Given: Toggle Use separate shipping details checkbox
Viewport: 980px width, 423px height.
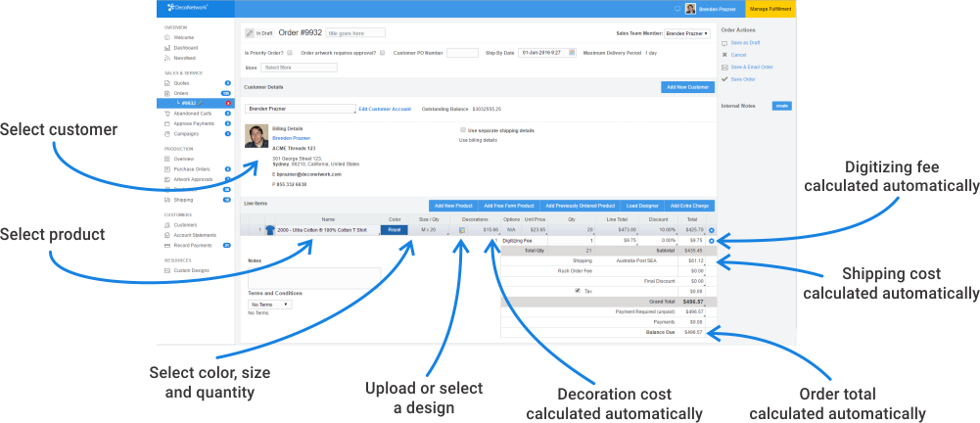Looking at the screenshot, I should [462, 129].
